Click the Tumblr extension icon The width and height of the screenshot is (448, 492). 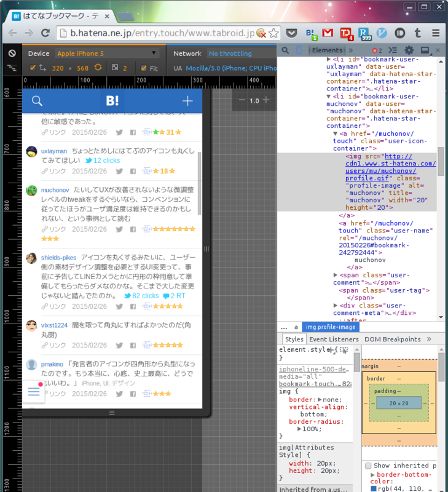pos(417,33)
